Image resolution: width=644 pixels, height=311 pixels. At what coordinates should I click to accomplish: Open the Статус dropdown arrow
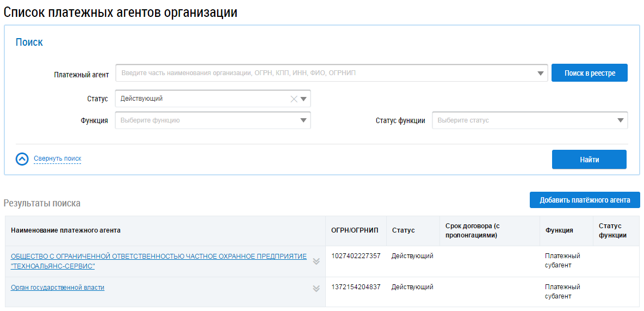[x=304, y=99]
